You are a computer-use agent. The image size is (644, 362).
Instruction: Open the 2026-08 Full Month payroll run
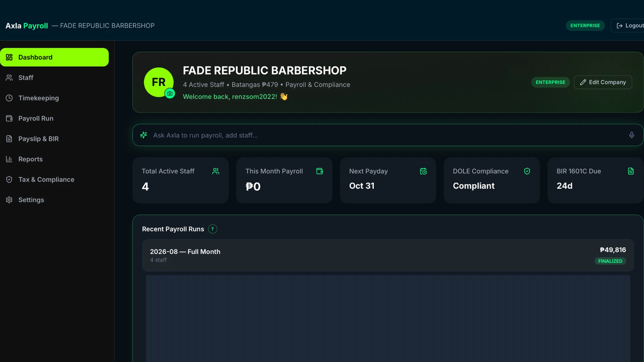click(x=388, y=255)
